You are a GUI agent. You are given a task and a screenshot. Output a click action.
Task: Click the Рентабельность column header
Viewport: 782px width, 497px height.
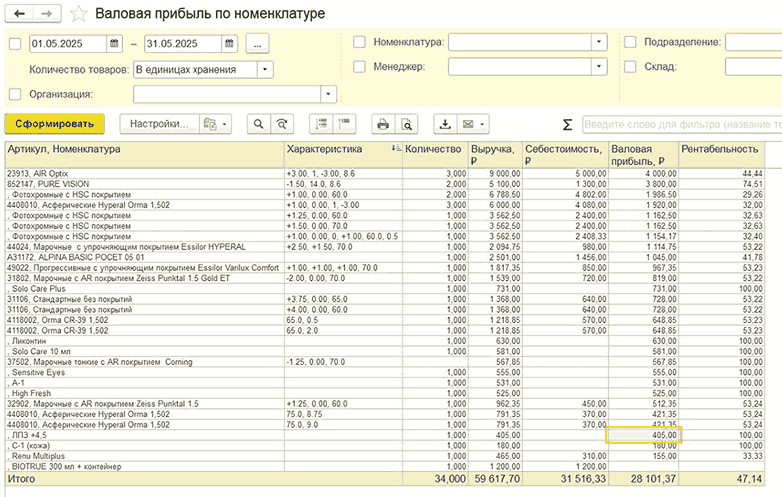pos(721,155)
